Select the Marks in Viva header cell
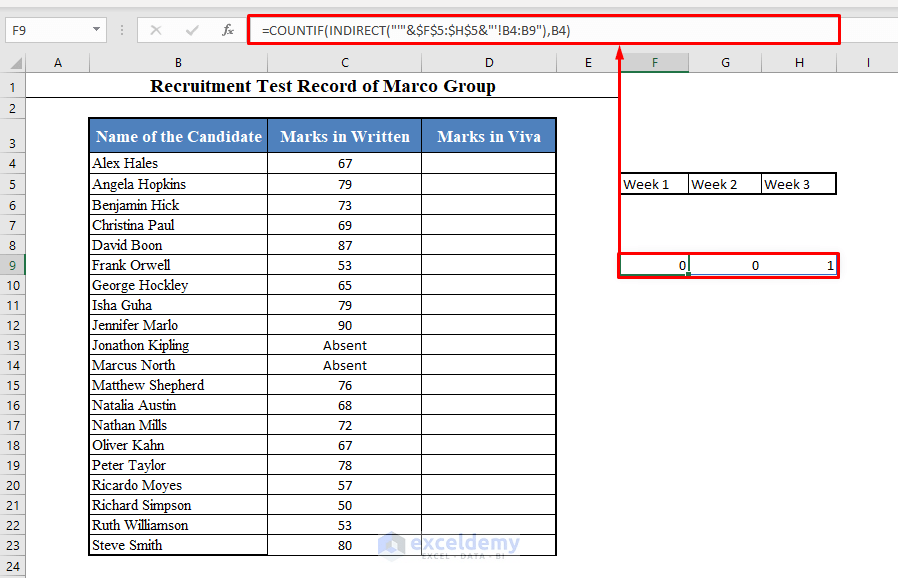 (x=488, y=135)
